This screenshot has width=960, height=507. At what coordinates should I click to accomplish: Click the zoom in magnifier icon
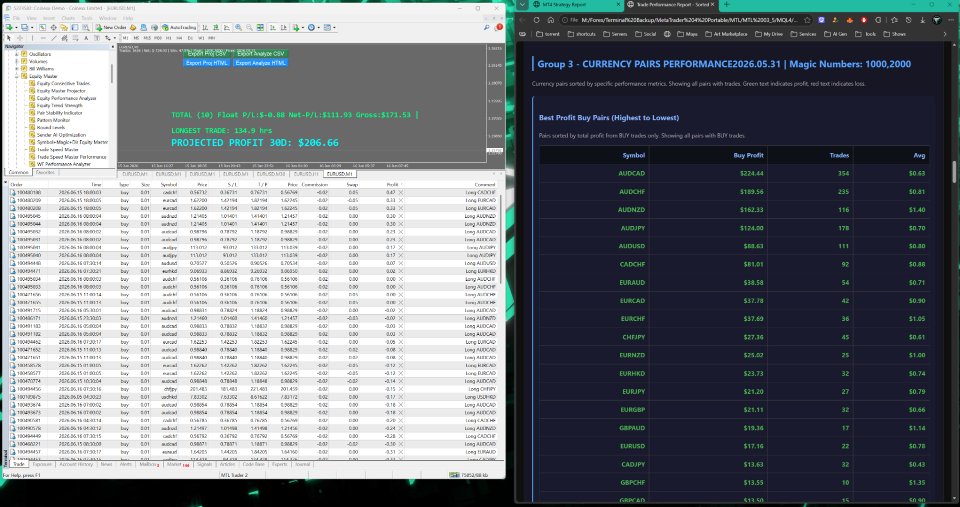pos(238,28)
